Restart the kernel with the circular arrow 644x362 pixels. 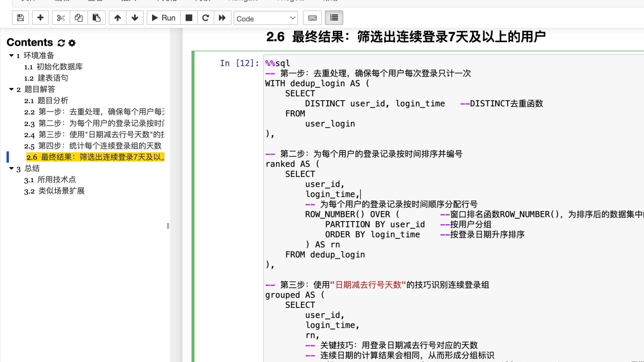(x=205, y=18)
